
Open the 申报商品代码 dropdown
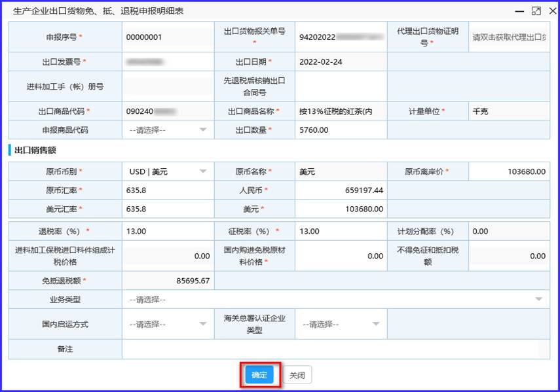168,130
